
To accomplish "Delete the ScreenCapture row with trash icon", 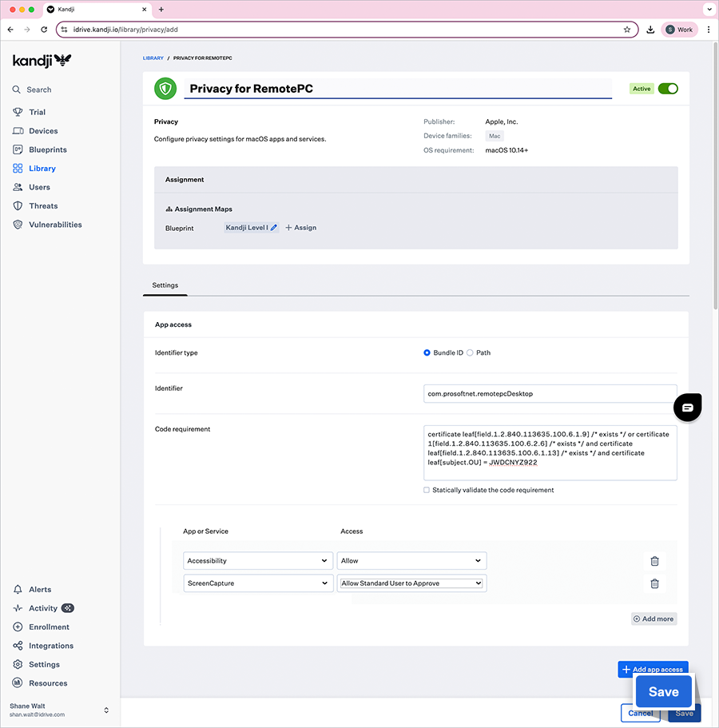I will [x=654, y=583].
